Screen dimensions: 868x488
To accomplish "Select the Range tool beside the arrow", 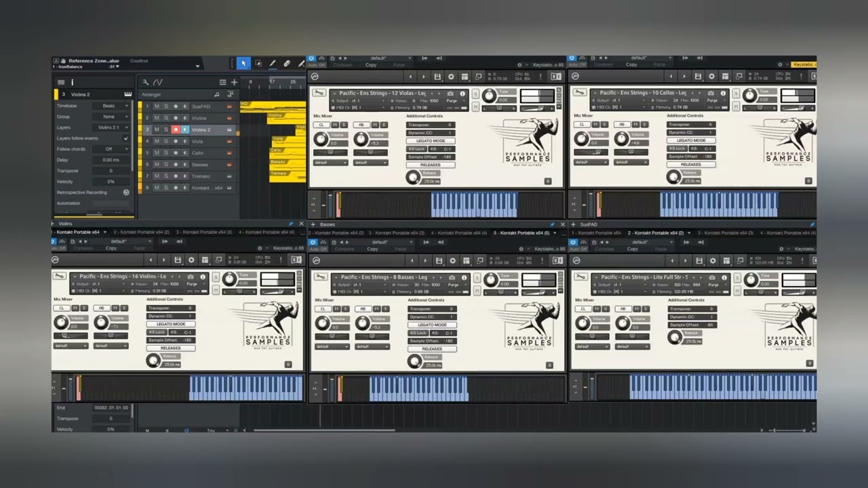I will click(x=258, y=64).
